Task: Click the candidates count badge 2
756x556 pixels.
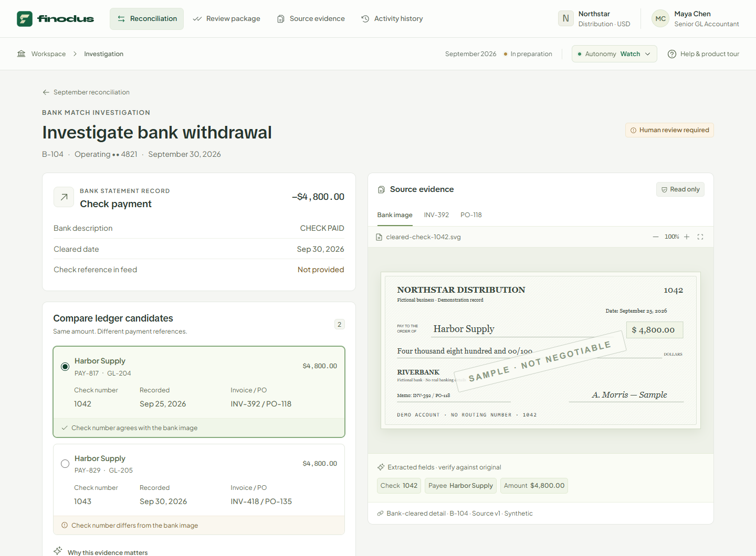Action: click(340, 324)
